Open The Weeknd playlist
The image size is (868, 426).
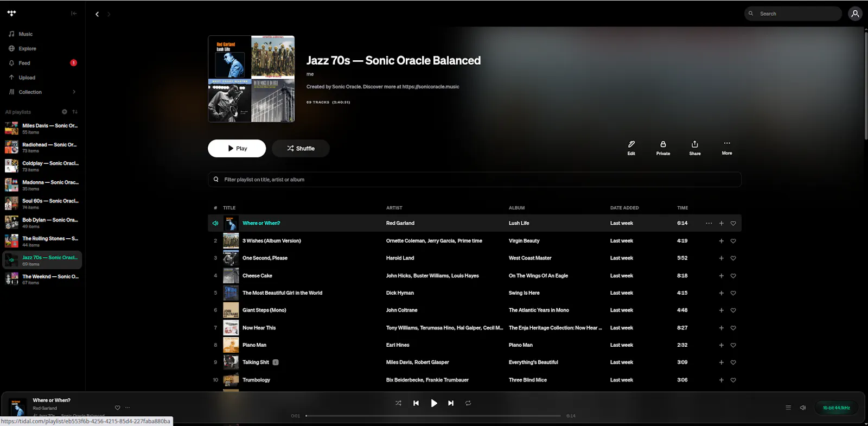pos(42,279)
